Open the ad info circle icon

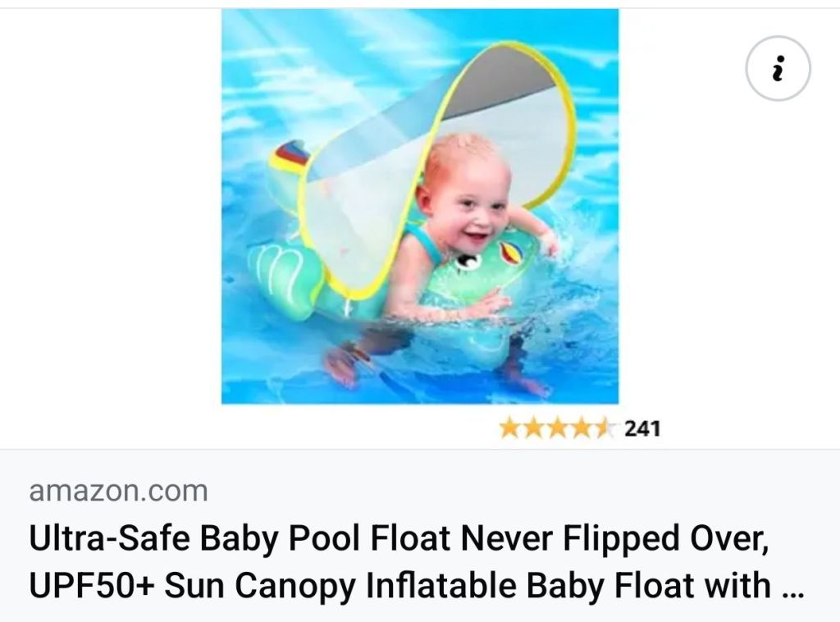778,68
